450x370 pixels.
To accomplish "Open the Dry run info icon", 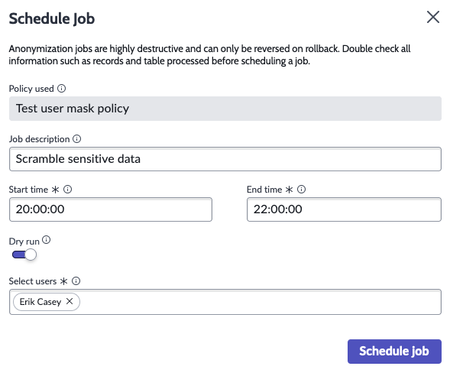I will click(x=46, y=240).
